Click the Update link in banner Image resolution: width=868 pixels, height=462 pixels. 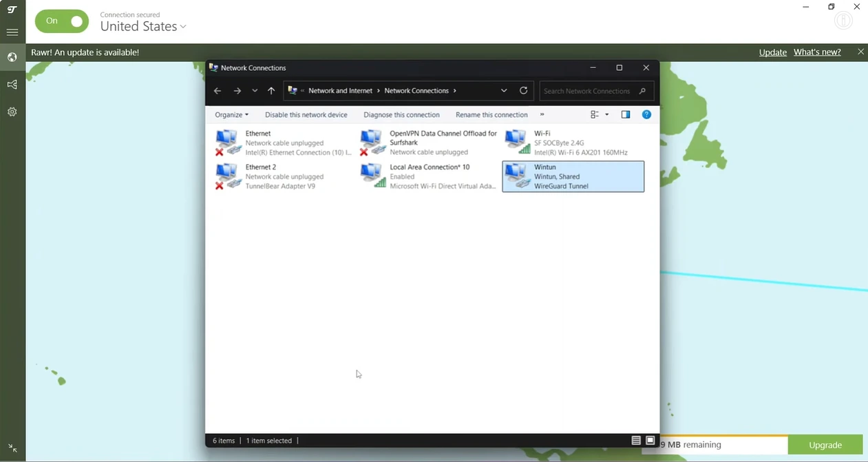point(772,52)
